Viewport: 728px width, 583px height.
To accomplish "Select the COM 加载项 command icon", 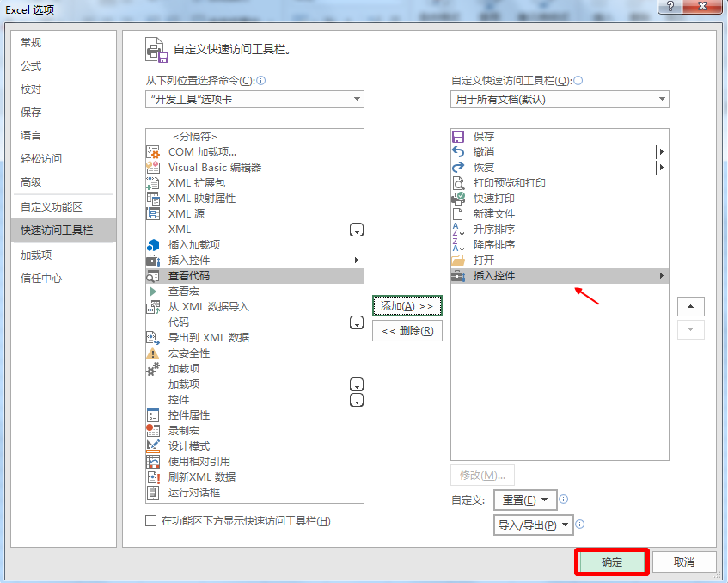I will [153, 152].
